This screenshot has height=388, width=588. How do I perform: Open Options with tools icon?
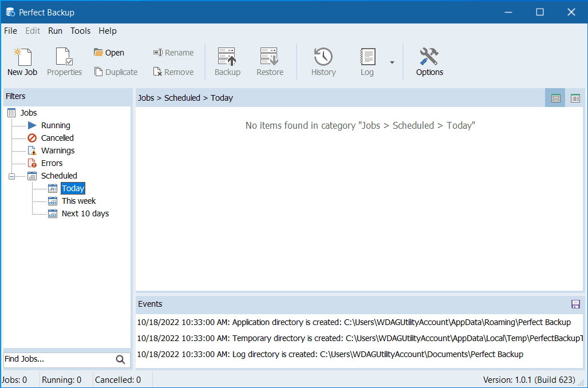[429, 62]
